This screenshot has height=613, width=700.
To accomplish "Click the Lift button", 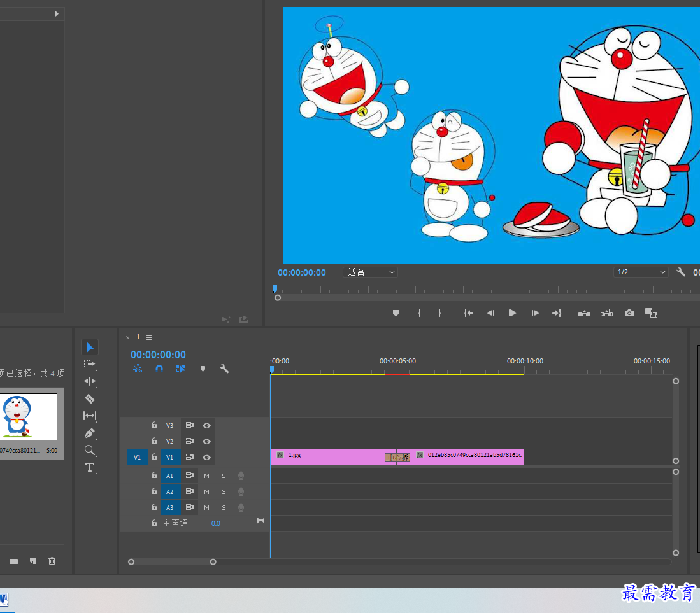I will (x=584, y=313).
